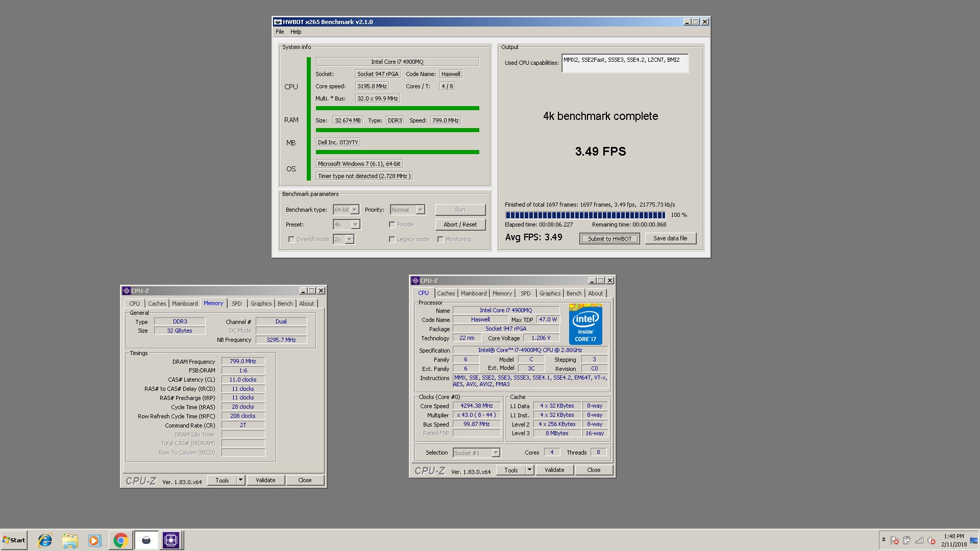Screen dimensions: 980x551
Task: Click Close button in the processor CPU-Z window
Action: coord(594,470)
